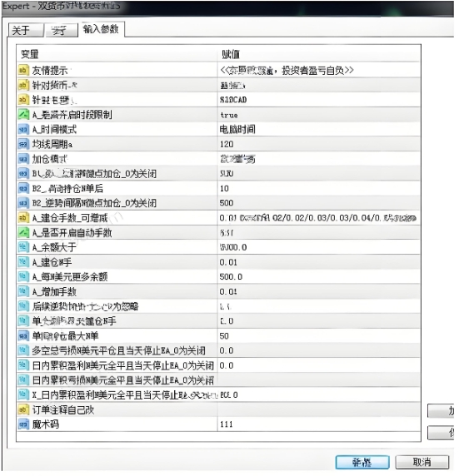Select the A_每N美元更多余额 variable name

70,277
